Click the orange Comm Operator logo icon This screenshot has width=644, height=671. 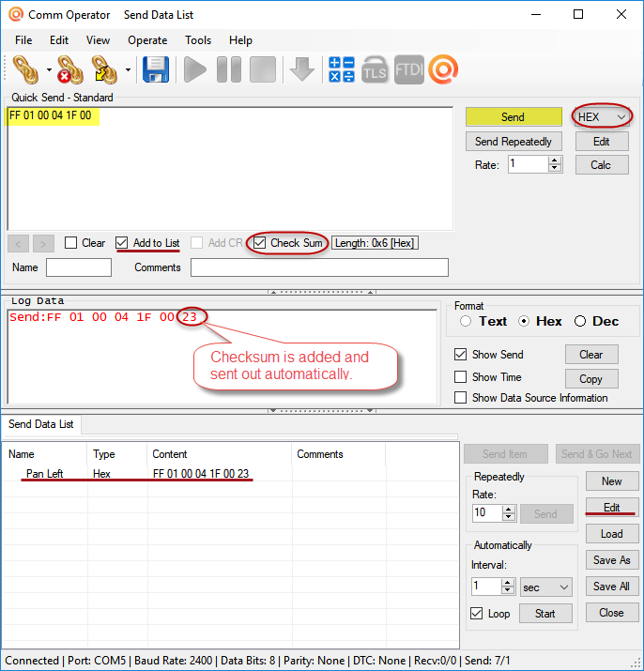[x=443, y=69]
